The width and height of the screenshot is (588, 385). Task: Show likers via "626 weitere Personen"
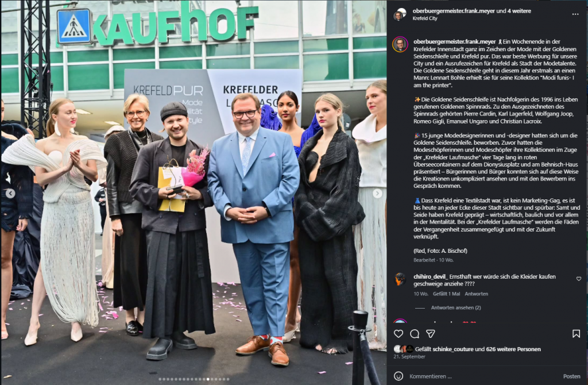click(513, 349)
